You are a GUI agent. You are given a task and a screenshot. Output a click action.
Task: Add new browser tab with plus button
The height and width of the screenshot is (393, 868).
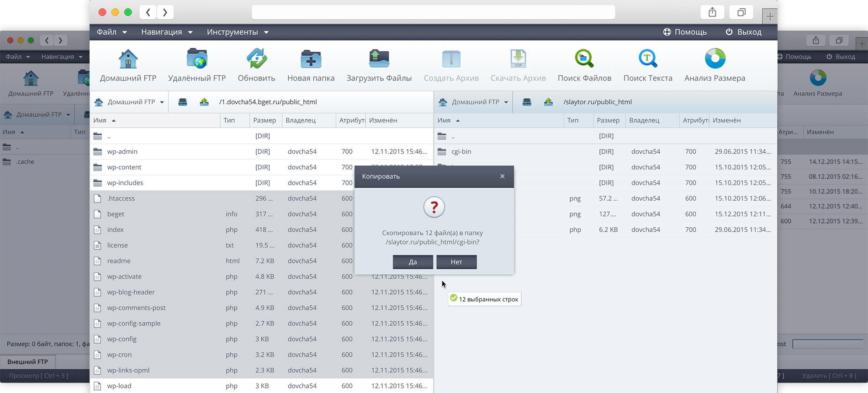click(x=770, y=16)
